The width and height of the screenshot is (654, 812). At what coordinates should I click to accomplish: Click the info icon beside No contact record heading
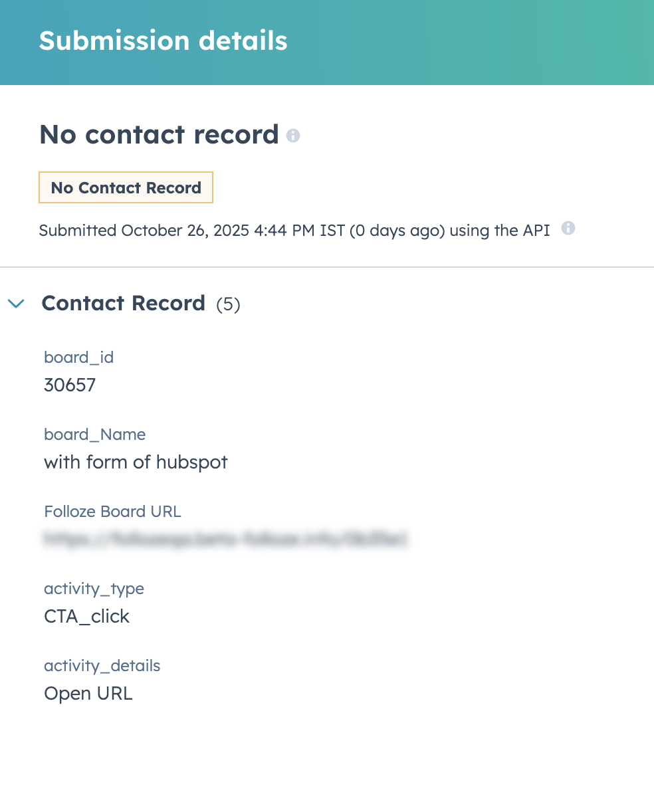point(293,136)
